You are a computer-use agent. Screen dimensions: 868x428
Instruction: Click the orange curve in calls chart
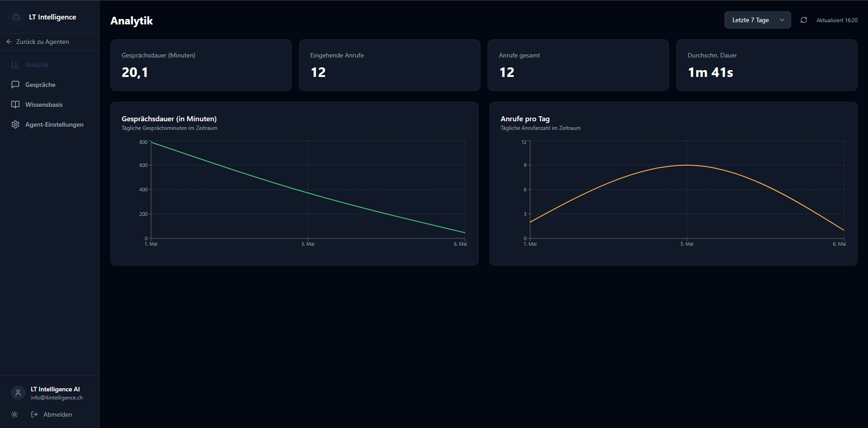[x=687, y=165]
